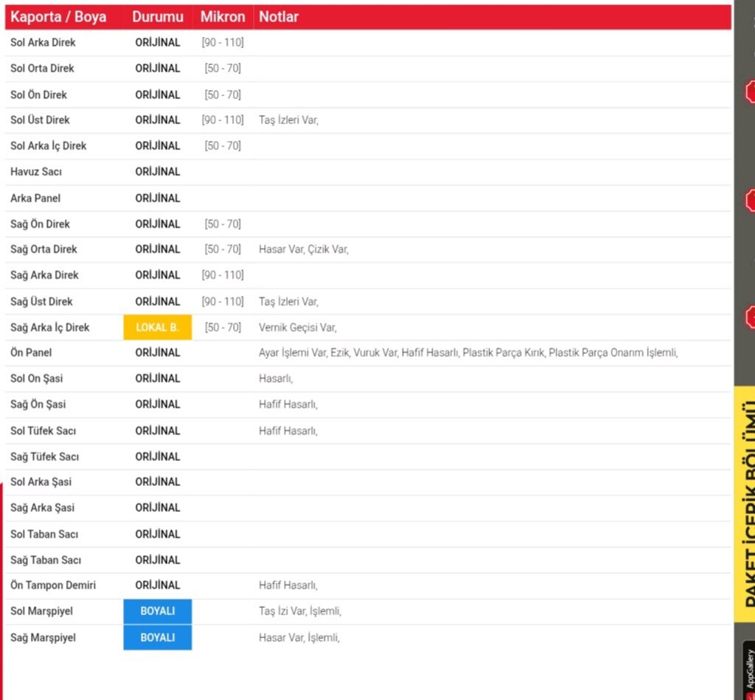Viewport: 755px width, 700px height.
Task: Click the Sol Ön Direk row label
Action: click(x=38, y=94)
